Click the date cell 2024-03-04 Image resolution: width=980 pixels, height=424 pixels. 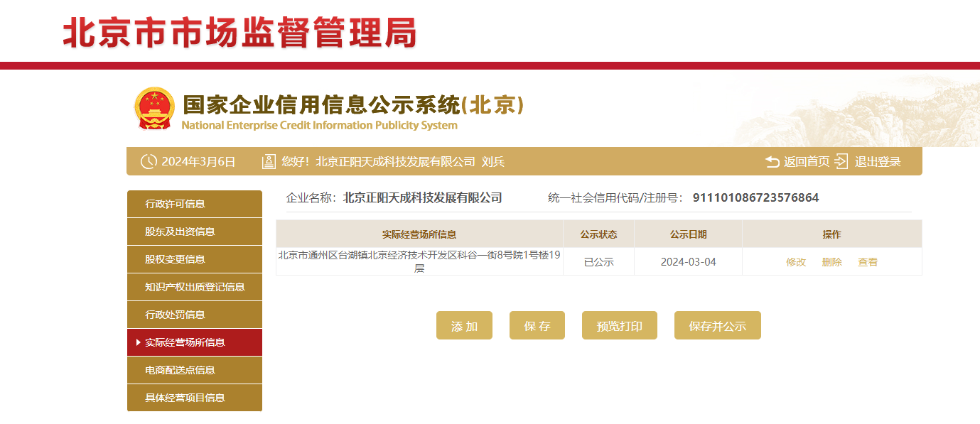point(688,262)
